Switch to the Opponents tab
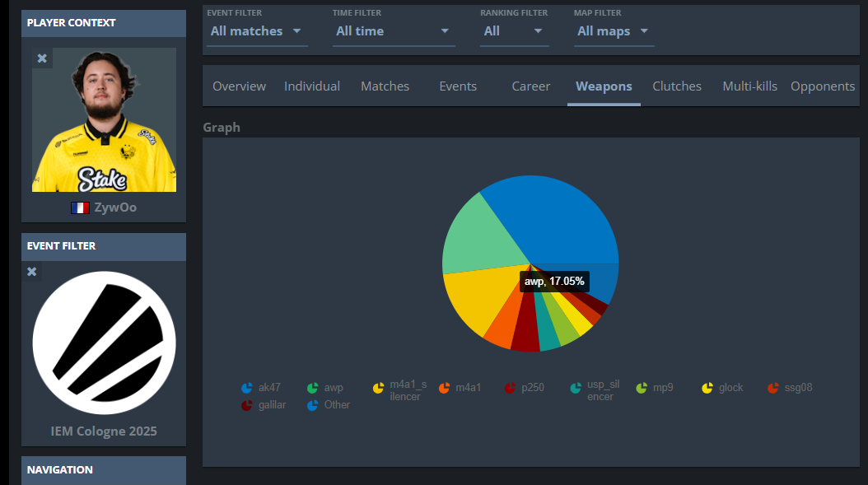The width and height of the screenshot is (868, 485). coord(823,86)
